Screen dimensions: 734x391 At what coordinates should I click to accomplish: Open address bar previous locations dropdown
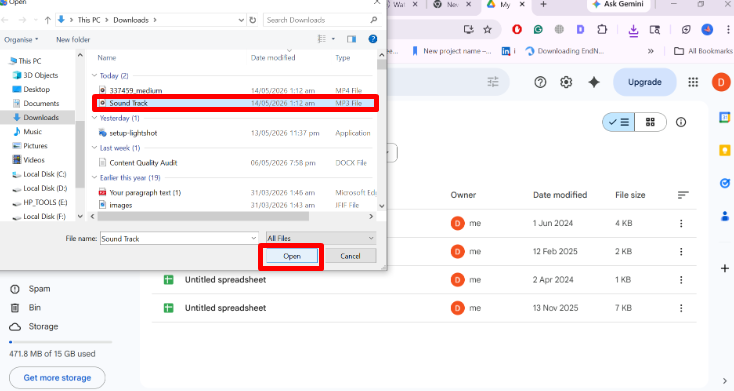tap(241, 20)
